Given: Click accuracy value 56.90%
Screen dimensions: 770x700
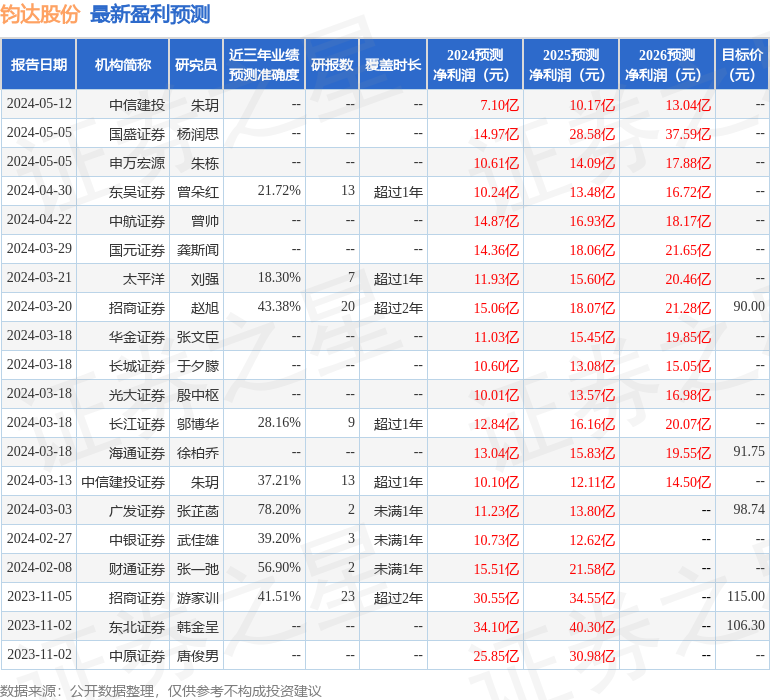Looking at the screenshot, I should click(279, 567).
